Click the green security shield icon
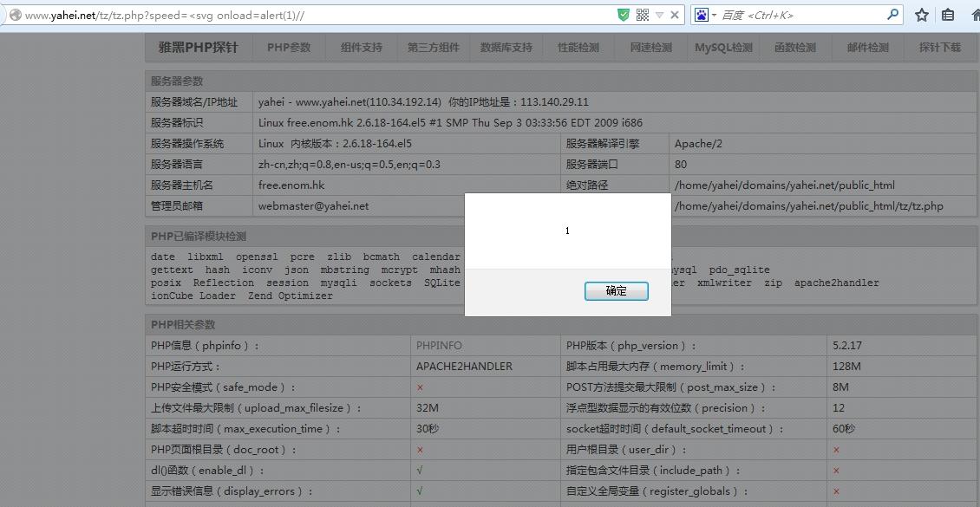Image resolution: width=980 pixels, height=507 pixels. [x=623, y=14]
